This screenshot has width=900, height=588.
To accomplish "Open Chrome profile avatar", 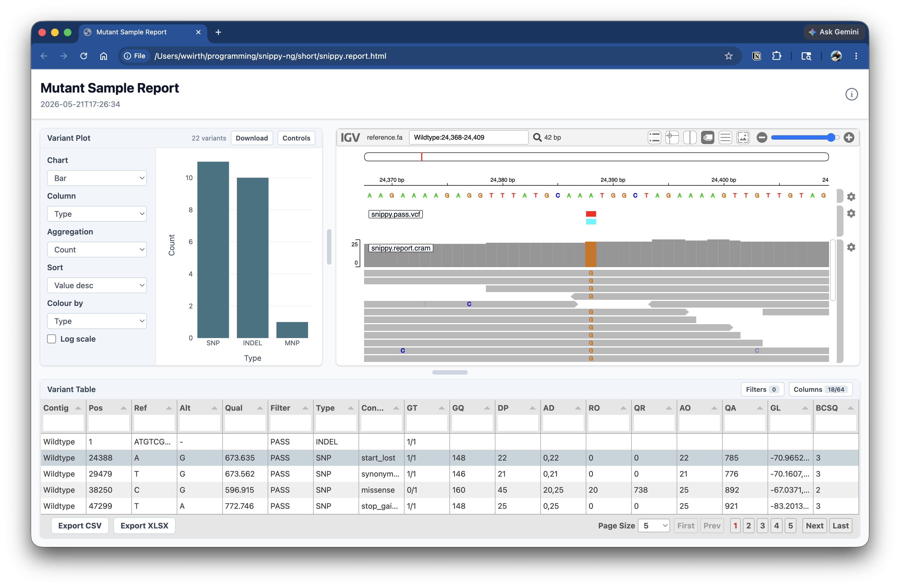I will (x=836, y=56).
